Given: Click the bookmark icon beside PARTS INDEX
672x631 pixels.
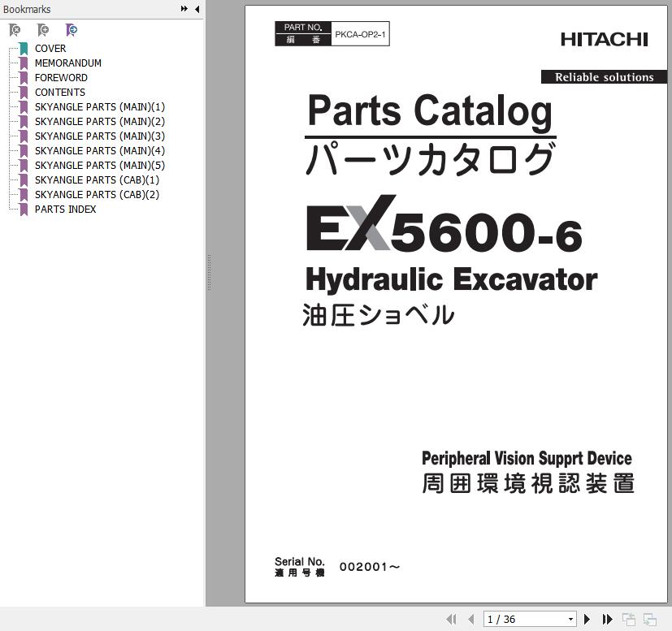Looking at the screenshot, I should (x=24, y=209).
